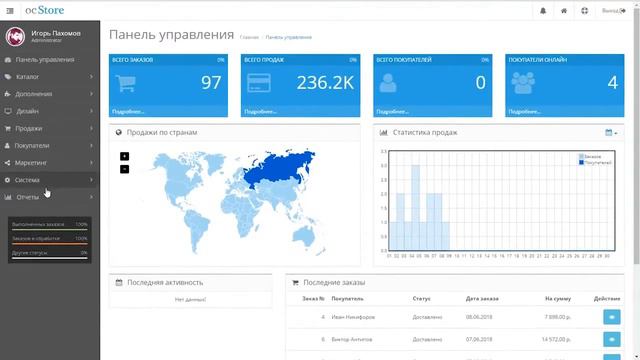Click the Покупатели user icon in sidebar
Viewport: 640px width, 360px height.
click(7, 145)
